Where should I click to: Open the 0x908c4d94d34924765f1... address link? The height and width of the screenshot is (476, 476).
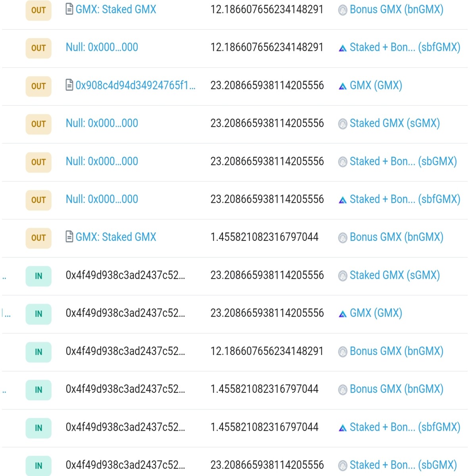point(135,85)
